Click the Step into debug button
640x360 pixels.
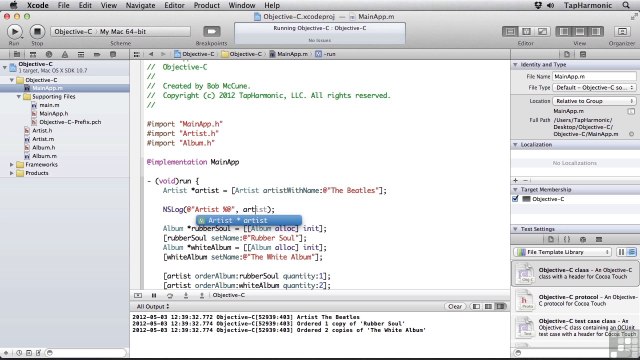click(x=186, y=295)
